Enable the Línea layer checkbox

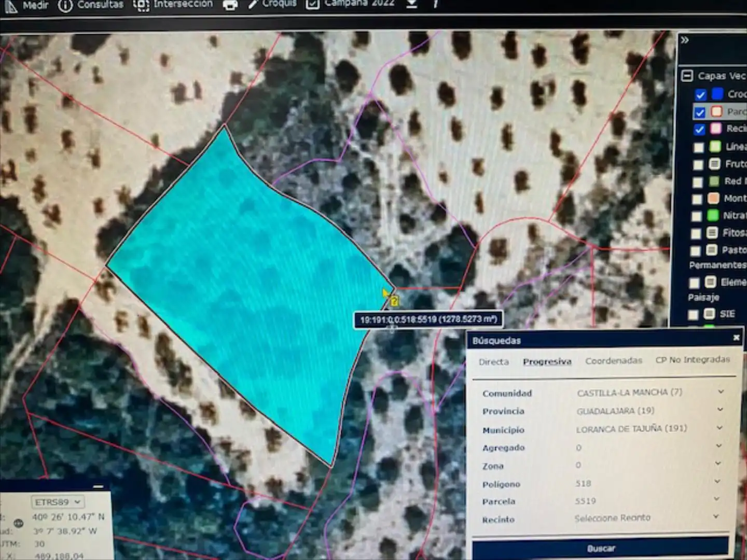[699, 147]
